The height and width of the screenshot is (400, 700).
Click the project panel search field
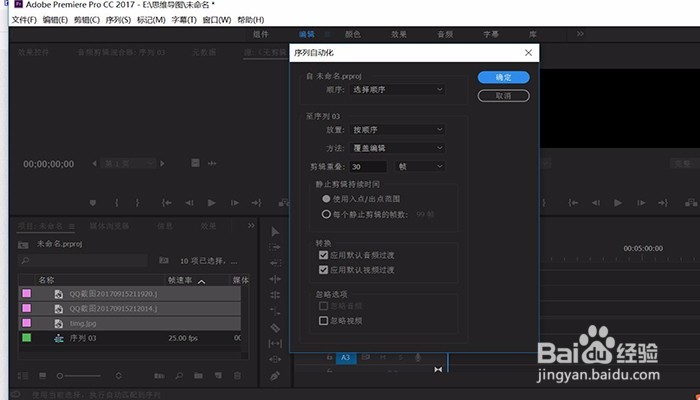pyautogui.click(x=83, y=260)
